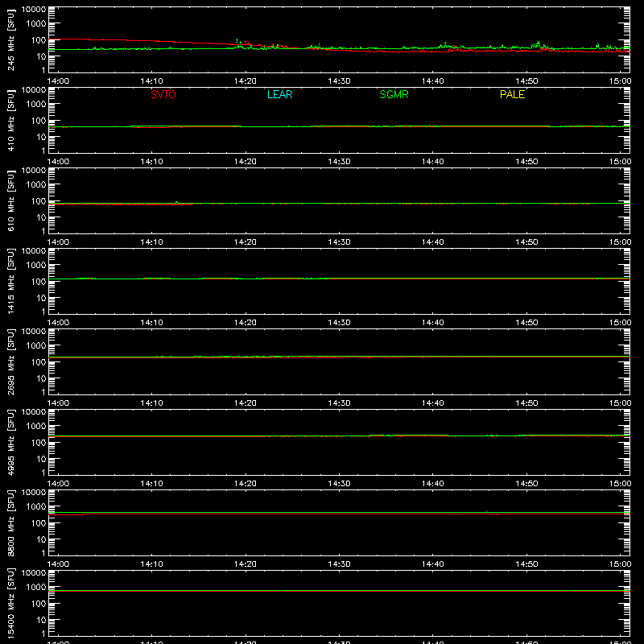Viewport: 644px width, 644px height.
Task: Click 14:20 time label under 245 MHz plot
Action: 246,81
